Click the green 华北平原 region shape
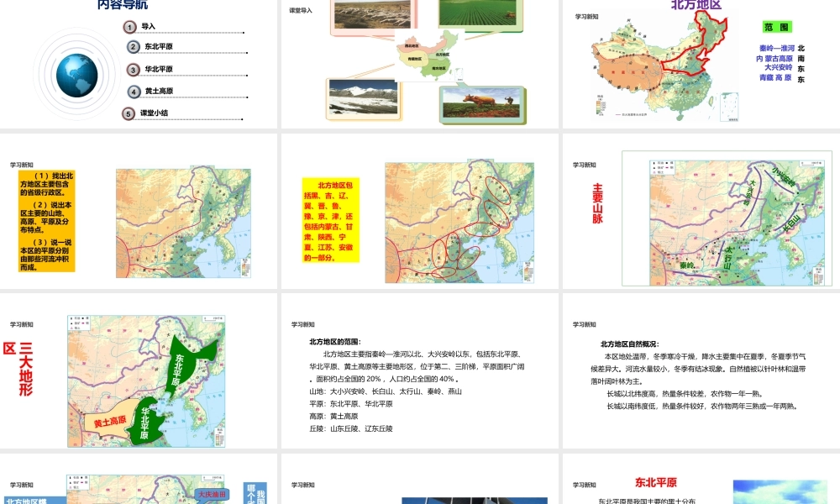 coord(148,421)
